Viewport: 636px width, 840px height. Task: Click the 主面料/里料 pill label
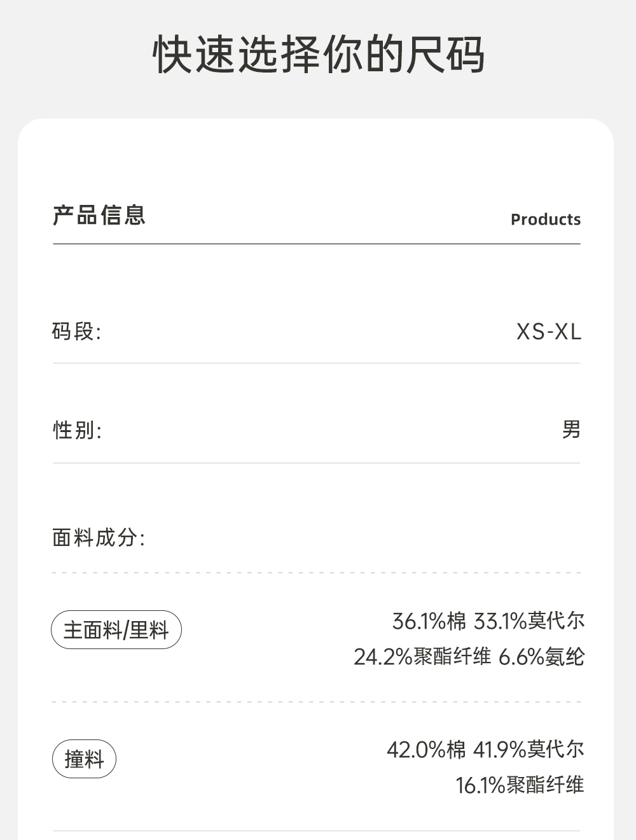tap(116, 630)
